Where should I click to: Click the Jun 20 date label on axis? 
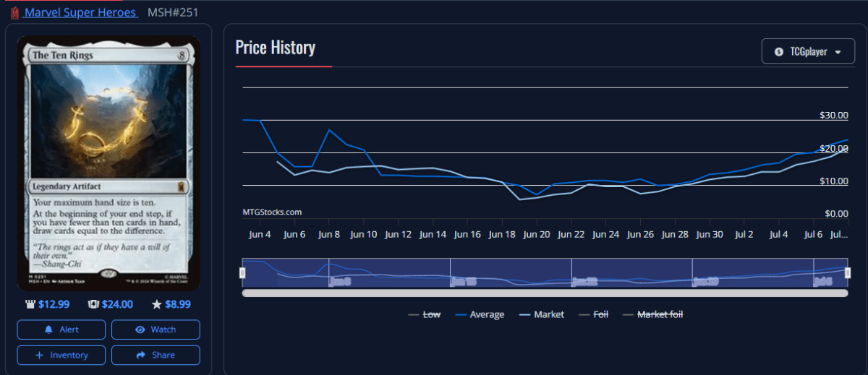(x=537, y=234)
